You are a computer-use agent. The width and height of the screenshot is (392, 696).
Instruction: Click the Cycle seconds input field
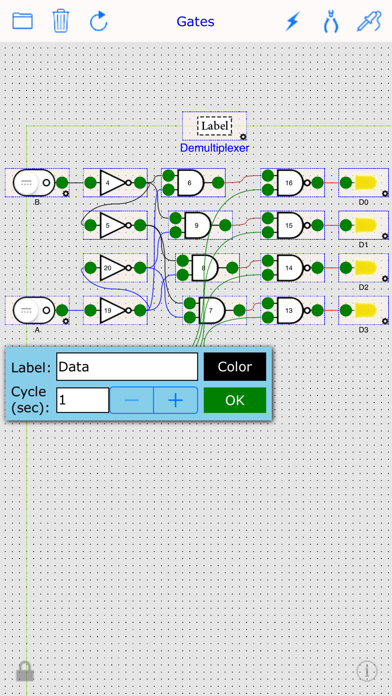(x=83, y=400)
